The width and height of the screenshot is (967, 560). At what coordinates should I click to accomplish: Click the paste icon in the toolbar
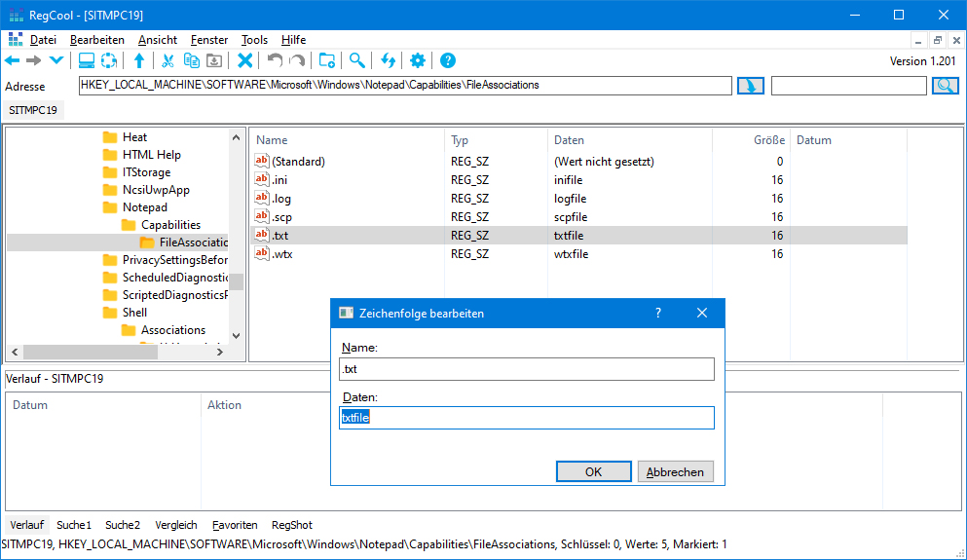(x=214, y=60)
